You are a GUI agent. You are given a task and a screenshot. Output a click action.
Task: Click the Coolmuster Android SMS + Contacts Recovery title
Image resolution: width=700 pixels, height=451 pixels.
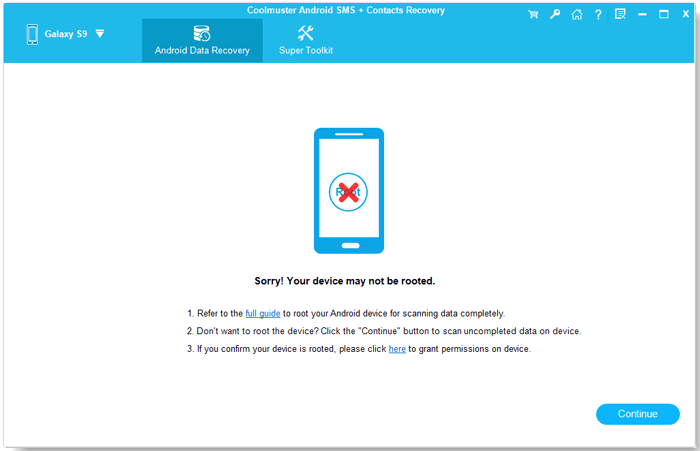[346, 10]
